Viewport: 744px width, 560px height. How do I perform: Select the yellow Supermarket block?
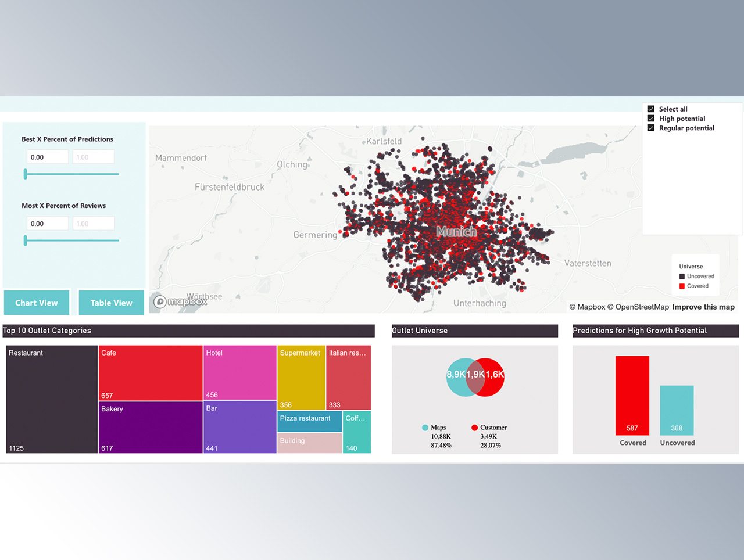(301, 375)
